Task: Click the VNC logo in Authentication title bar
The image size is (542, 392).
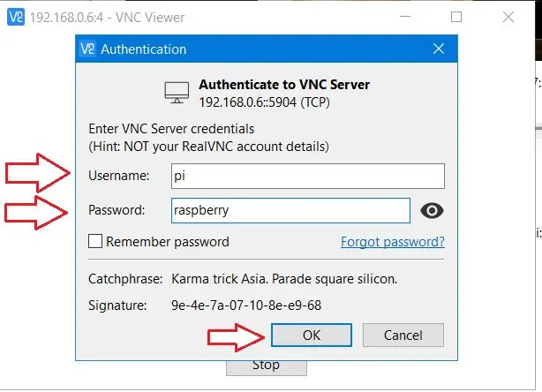Action: click(x=87, y=49)
